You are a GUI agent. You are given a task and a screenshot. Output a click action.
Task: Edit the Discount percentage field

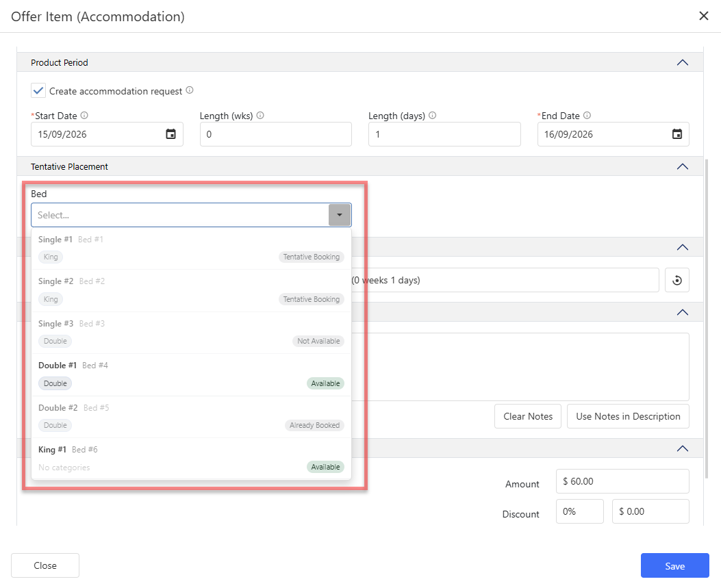click(x=579, y=511)
